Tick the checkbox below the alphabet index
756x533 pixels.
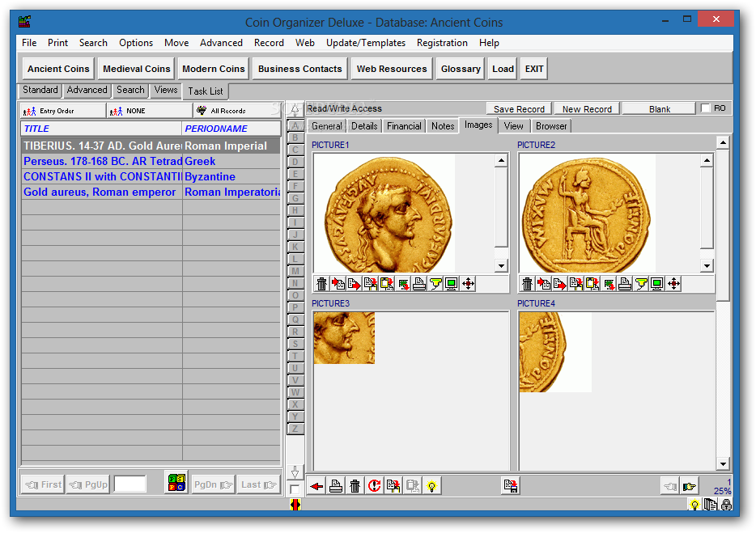click(295, 489)
